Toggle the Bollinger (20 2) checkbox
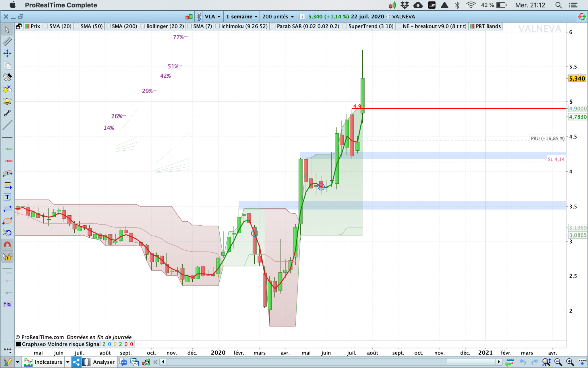The height and width of the screenshot is (368, 588). (x=143, y=26)
